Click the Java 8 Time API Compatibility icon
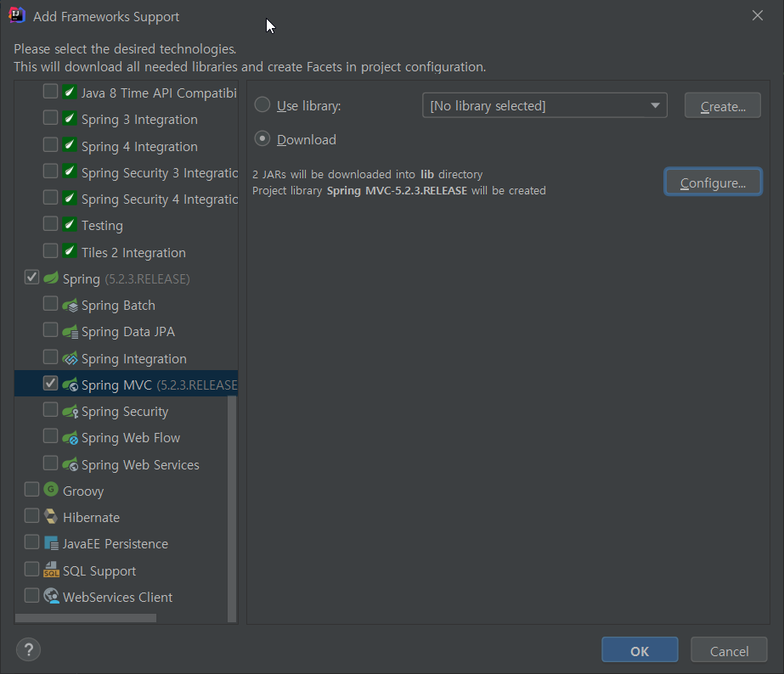Image resolution: width=784 pixels, height=674 pixels. (70, 92)
